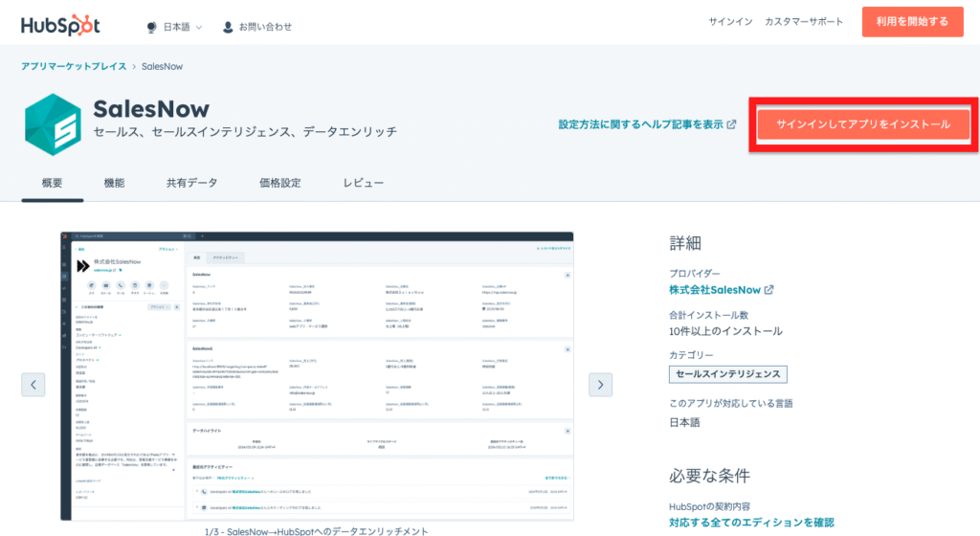The image size is (980, 536).
Task: Click the HubSpot logo
Action: (60, 26)
